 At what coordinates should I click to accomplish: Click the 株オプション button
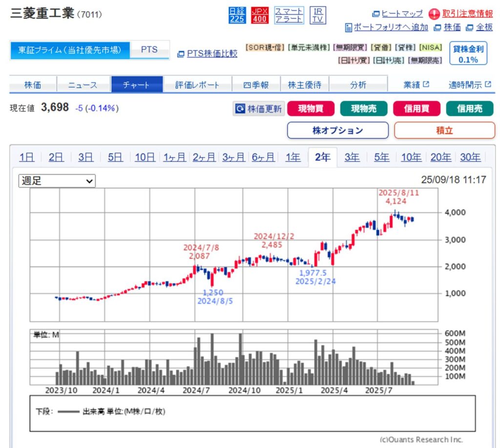338,130
